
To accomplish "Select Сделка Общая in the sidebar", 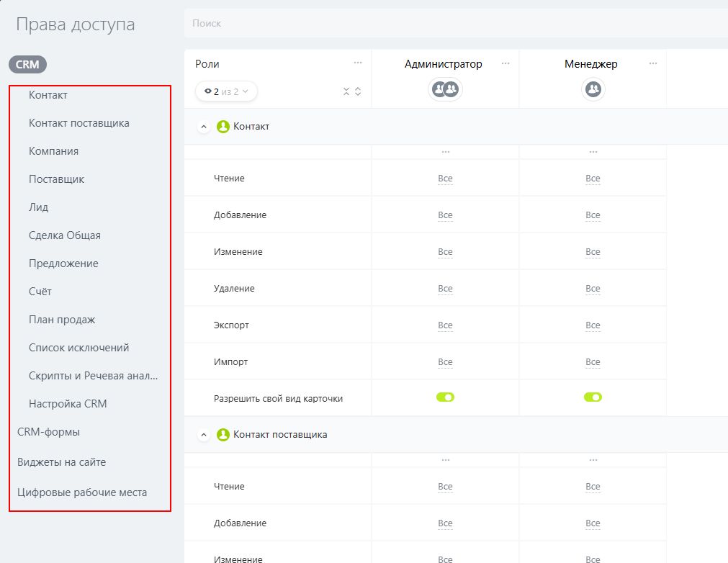I will pos(65,235).
